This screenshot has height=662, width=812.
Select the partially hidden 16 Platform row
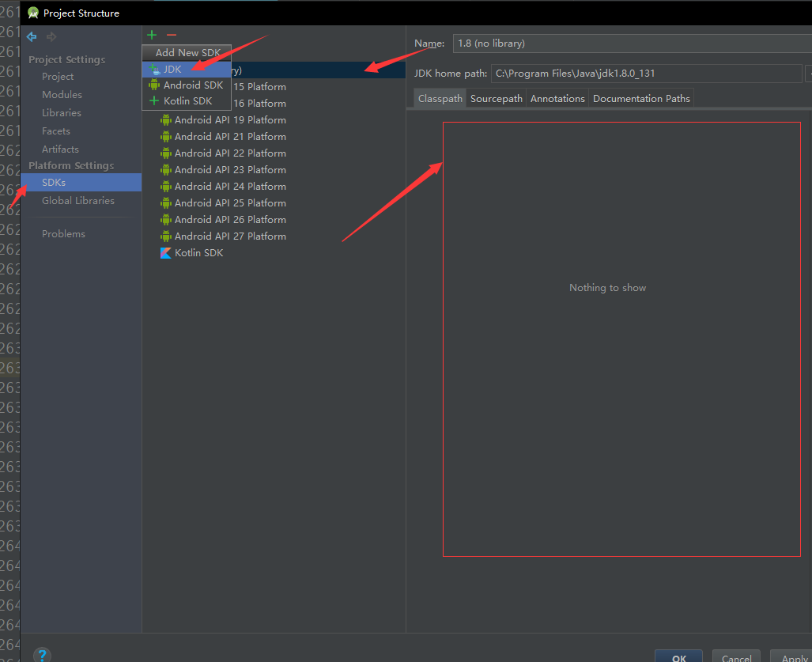[x=318, y=104]
